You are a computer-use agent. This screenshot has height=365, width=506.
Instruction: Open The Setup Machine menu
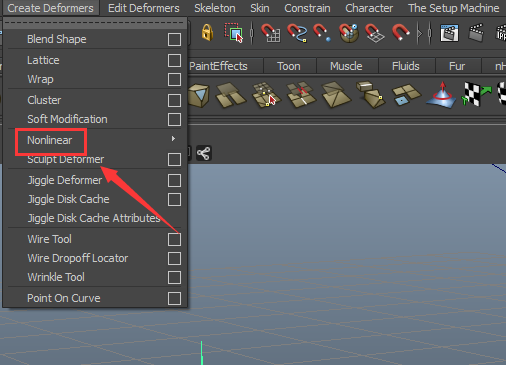coord(454,8)
